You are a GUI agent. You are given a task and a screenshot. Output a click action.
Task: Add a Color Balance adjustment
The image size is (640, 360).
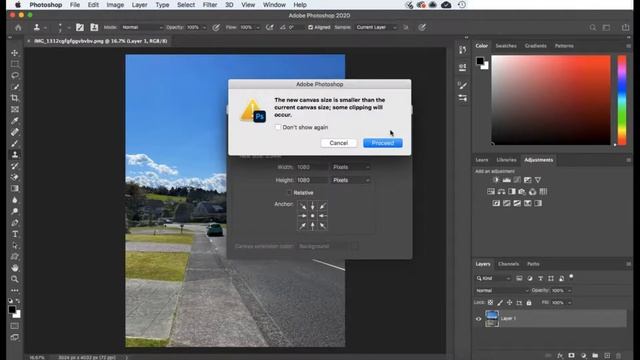[x=501, y=191]
